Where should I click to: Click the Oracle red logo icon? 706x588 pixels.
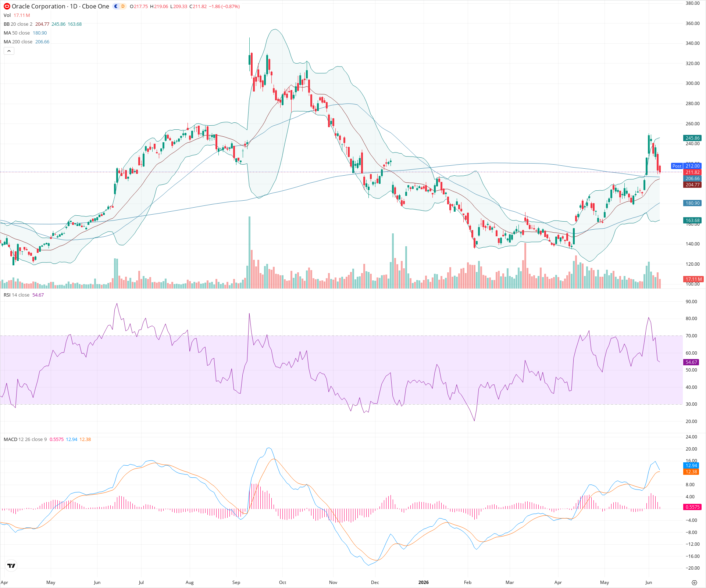[x=7, y=6]
